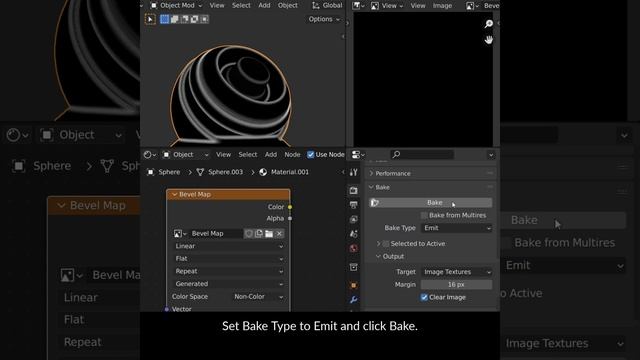Open the Target Image Textures dropdown

pyautogui.click(x=456, y=272)
